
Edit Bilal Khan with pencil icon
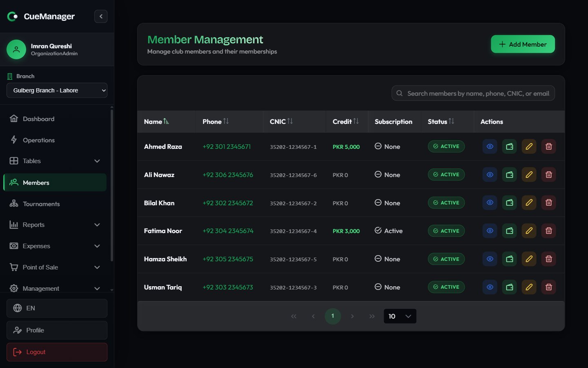(x=529, y=203)
